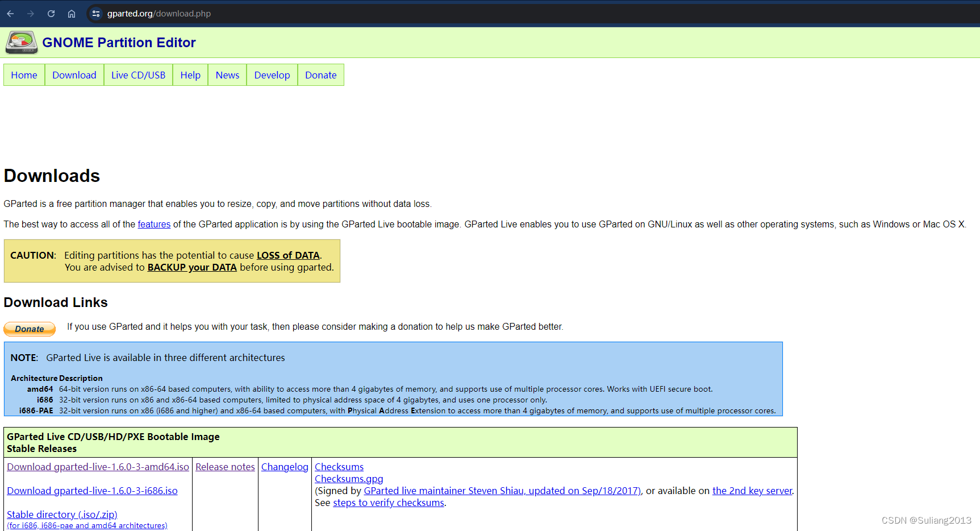Click the i686 32-bit architecture row label
This screenshot has width=980, height=531.
(x=45, y=400)
